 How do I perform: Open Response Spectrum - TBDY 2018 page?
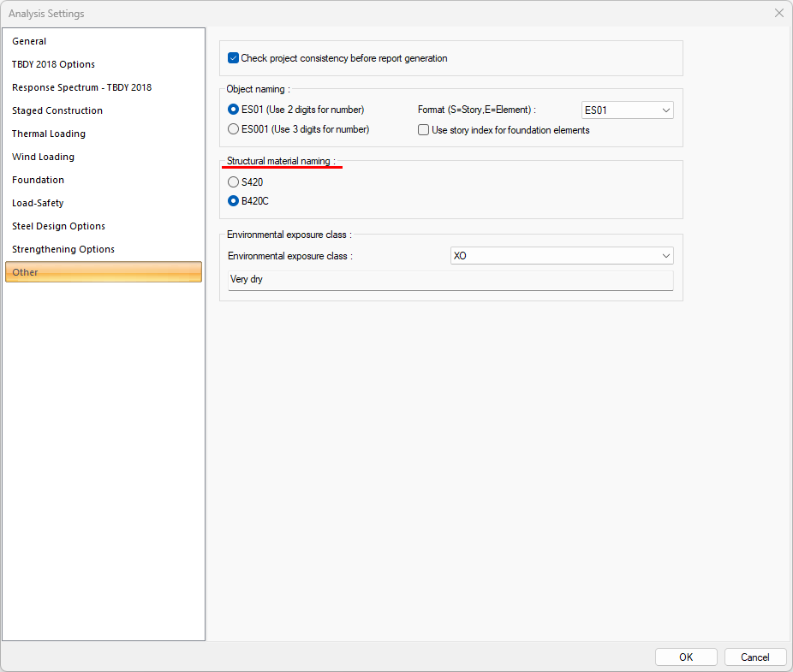81,87
